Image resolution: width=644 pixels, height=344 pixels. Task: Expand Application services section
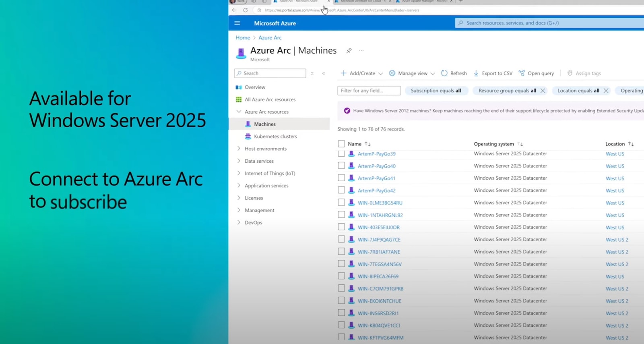pos(239,185)
